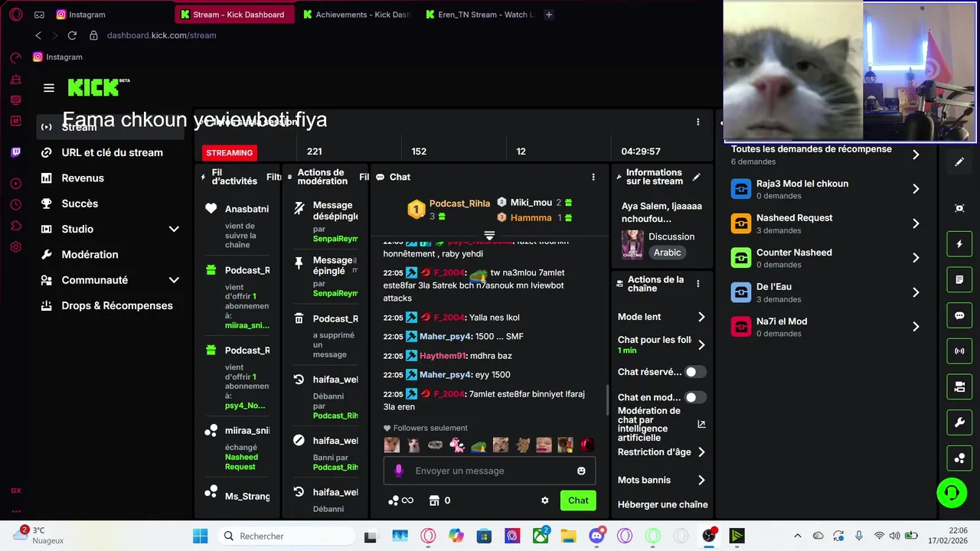Open the green headset support button

[x=952, y=492]
